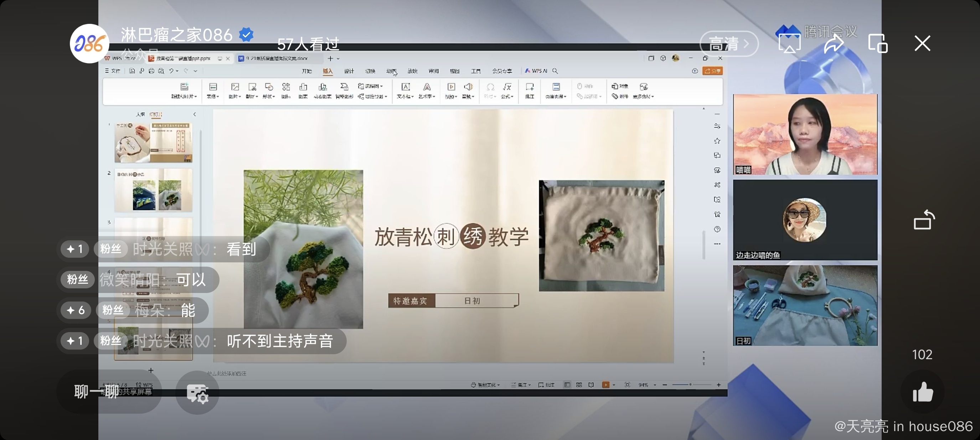
Task: Adjust the zoom slider in status bar
Action: [x=691, y=385]
